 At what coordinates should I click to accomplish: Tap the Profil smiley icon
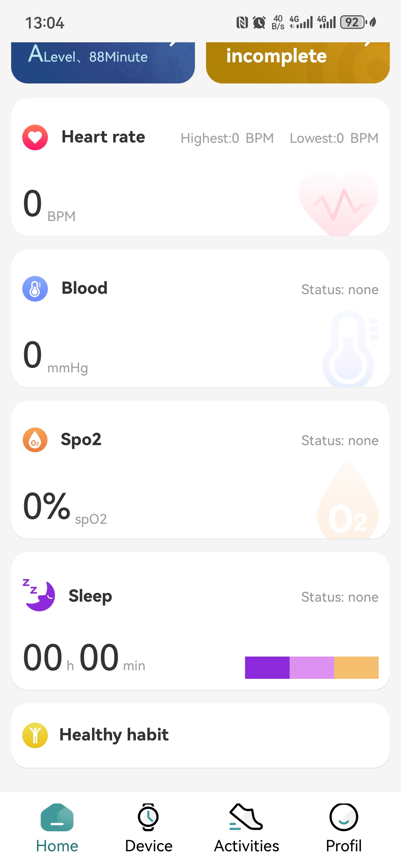click(343, 817)
